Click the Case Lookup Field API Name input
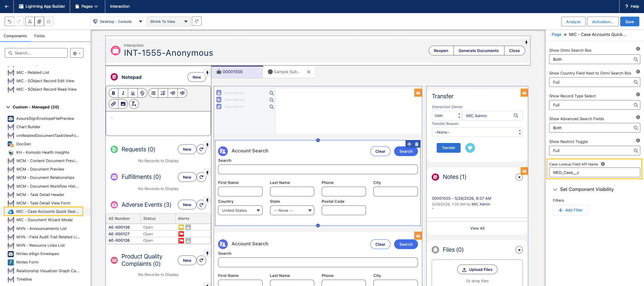The width and height of the screenshot is (644, 286). click(594, 173)
